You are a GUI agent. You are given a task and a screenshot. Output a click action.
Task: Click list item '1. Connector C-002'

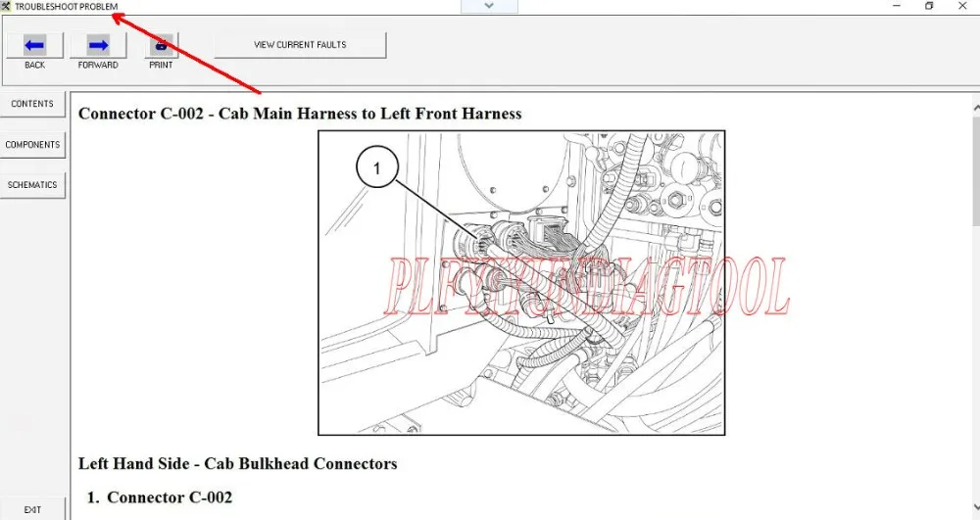[x=160, y=497]
